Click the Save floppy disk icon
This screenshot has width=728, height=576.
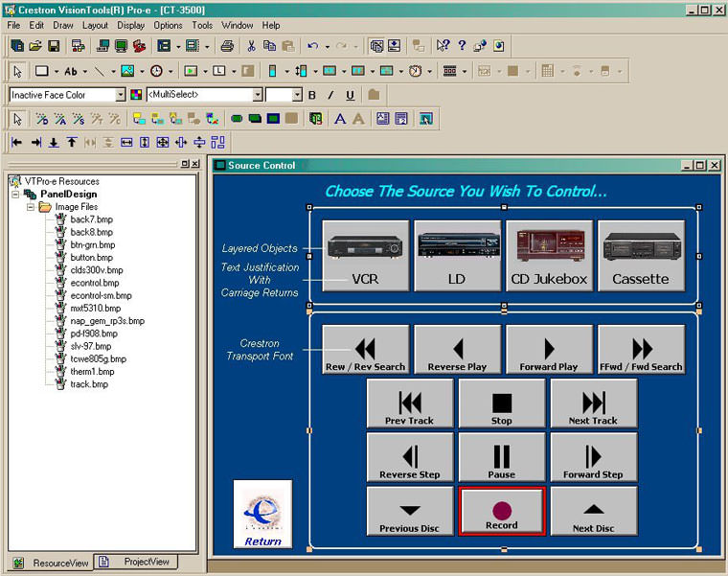pos(54,45)
